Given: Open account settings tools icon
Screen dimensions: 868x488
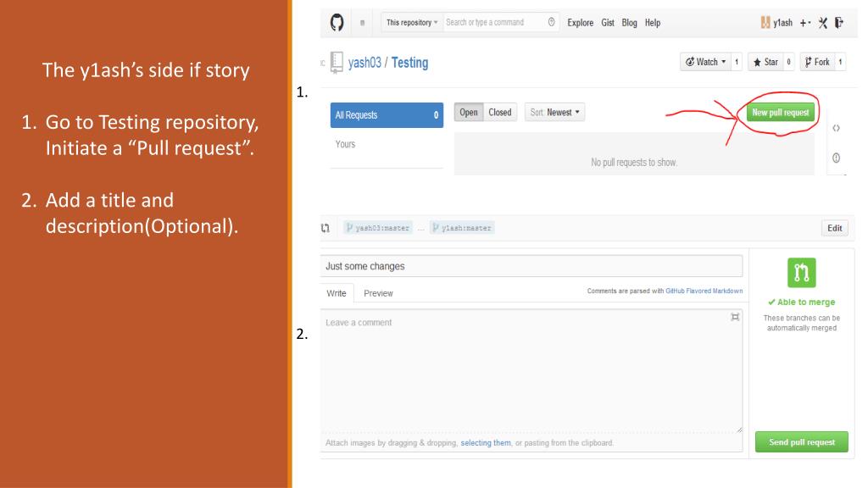Looking at the screenshot, I should pos(823,23).
